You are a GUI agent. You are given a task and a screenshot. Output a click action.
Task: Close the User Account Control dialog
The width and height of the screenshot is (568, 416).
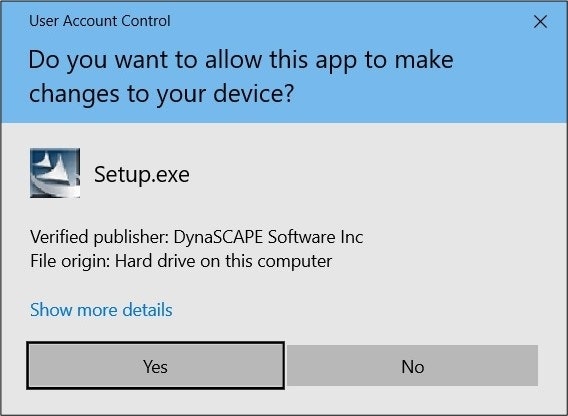click(540, 22)
